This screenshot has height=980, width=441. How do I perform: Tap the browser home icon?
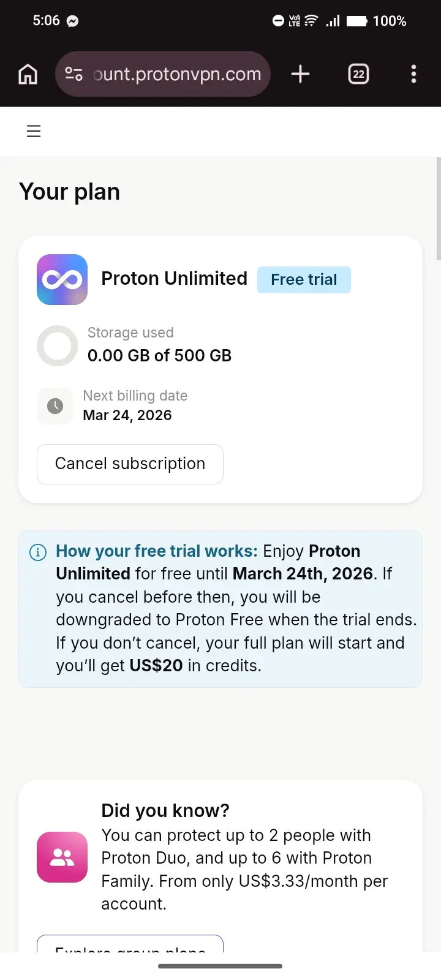pos(28,74)
